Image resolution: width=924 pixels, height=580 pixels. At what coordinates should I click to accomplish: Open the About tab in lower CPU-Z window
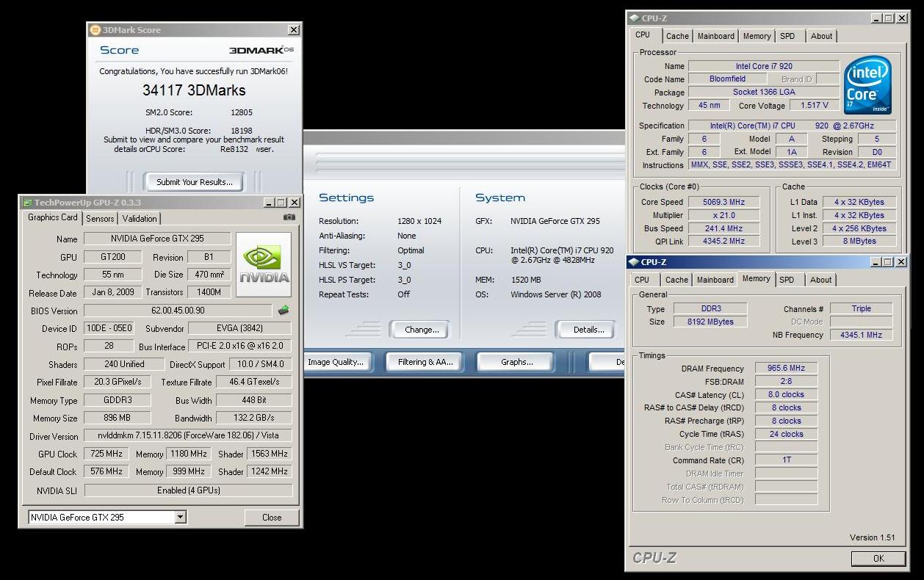pos(821,280)
